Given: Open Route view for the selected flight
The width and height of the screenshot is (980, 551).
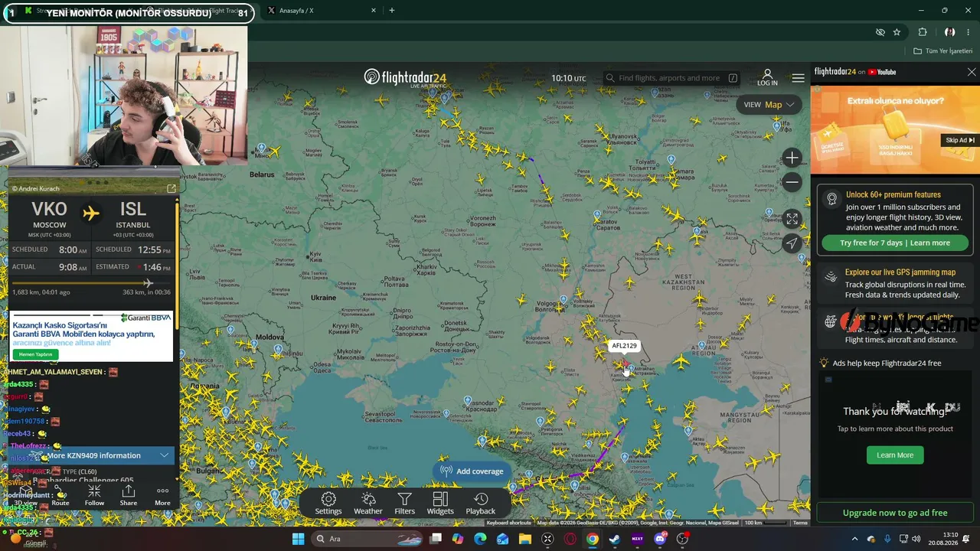Looking at the screenshot, I should (x=60, y=495).
